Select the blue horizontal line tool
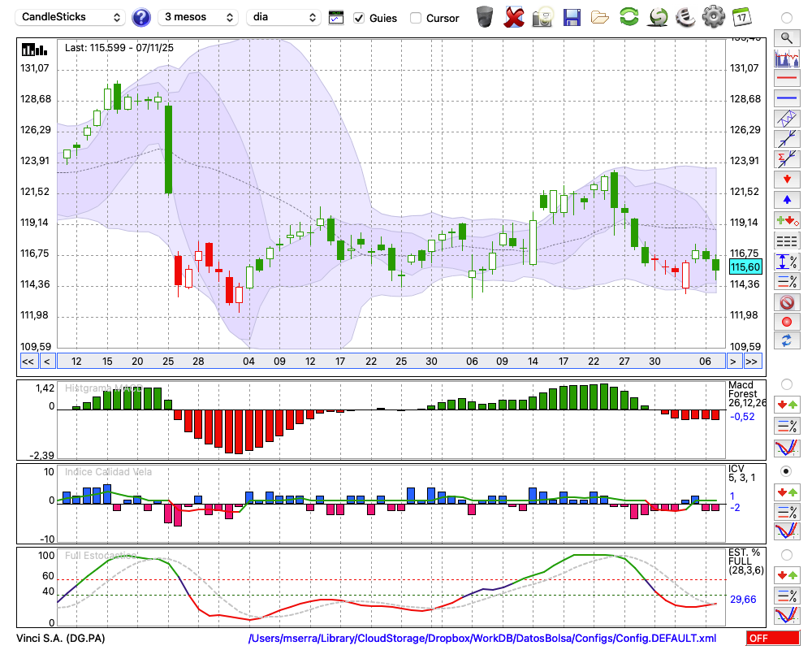Image resolution: width=812 pixels, height=650 pixels. coord(786,98)
